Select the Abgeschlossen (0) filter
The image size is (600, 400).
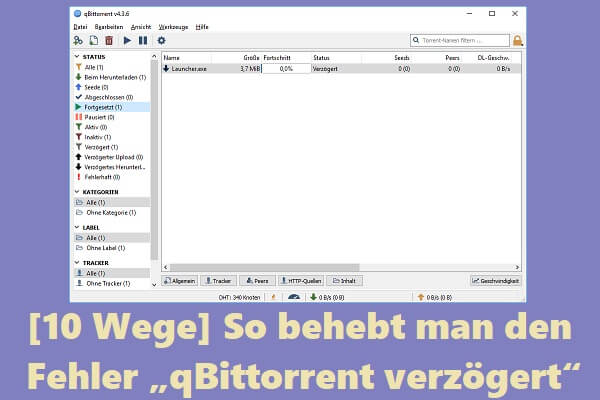(x=111, y=97)
